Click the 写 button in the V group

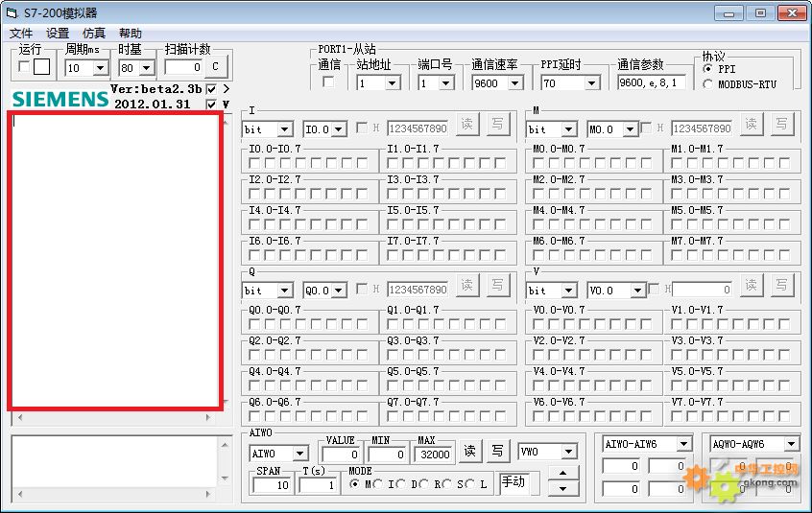pos(782,286)
